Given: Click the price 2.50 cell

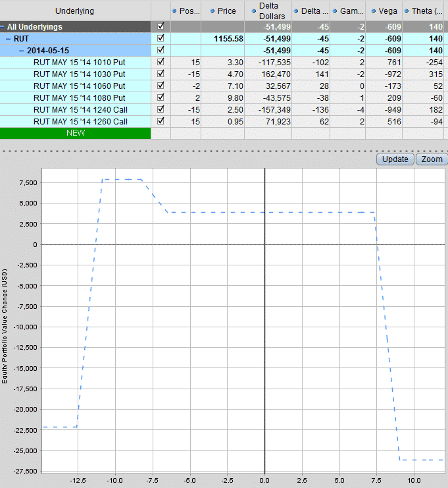Looking at the screenshot, I should point(223,109).
